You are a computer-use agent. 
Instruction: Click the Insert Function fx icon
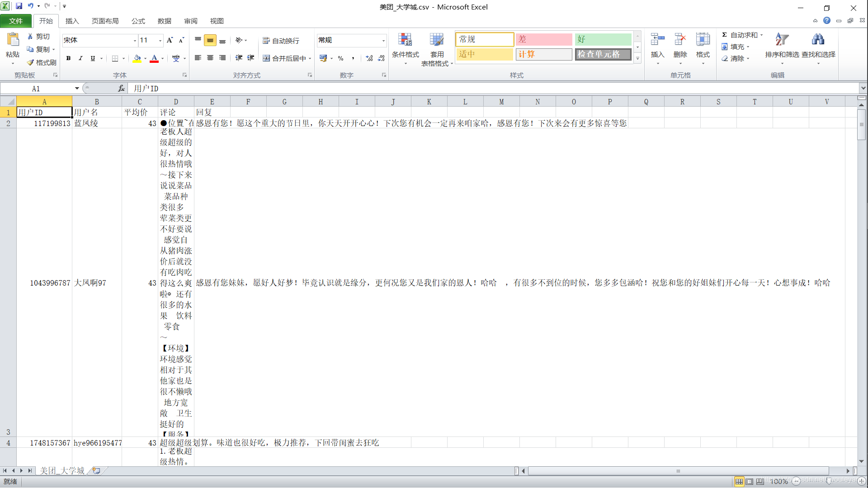(x=121, y=89)
